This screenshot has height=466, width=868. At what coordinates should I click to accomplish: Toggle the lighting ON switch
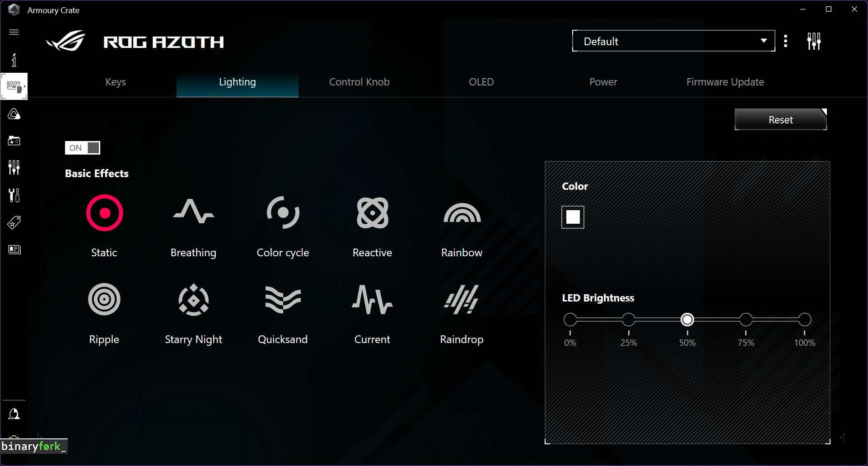(83, 148)
